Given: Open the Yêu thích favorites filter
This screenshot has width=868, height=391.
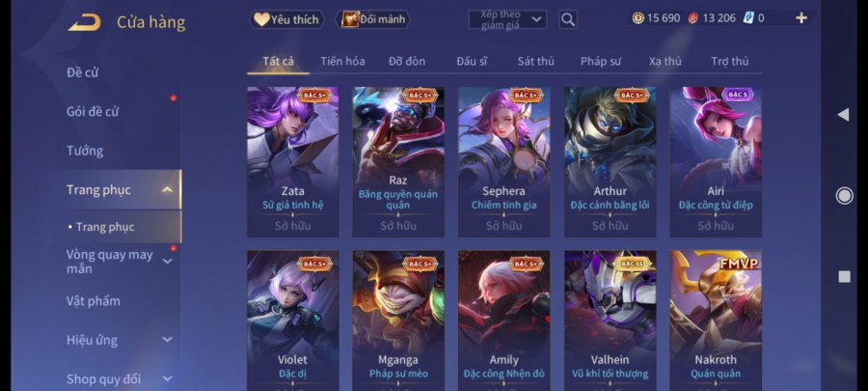Looking at the screenshot, I should (x=286, y=19).
